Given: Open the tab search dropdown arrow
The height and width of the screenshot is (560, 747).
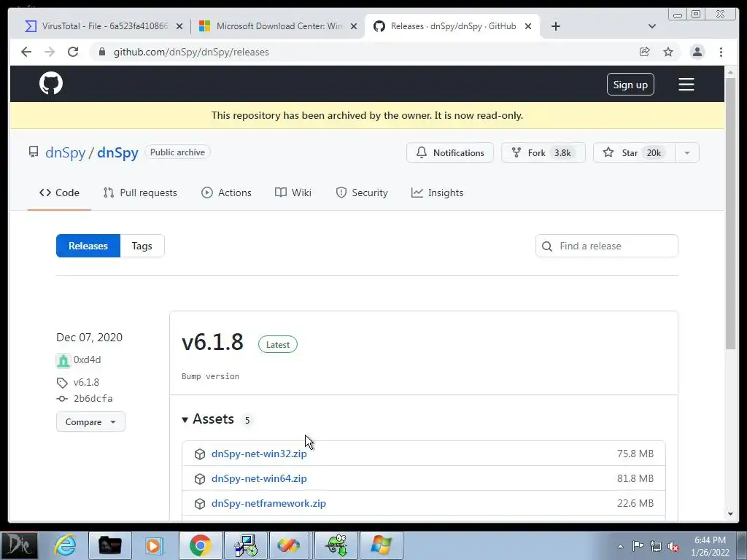Looking at the screenshot, I should coord(652,26).
